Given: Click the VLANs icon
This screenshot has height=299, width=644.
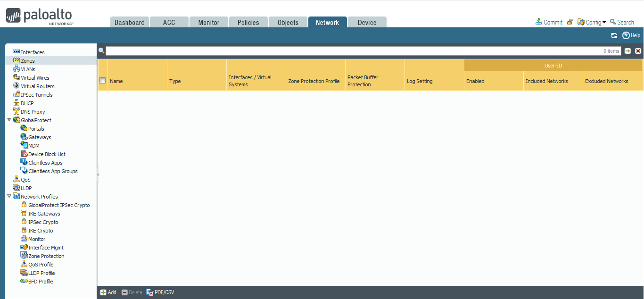Looking at the screenshot, I should point(17,69).
